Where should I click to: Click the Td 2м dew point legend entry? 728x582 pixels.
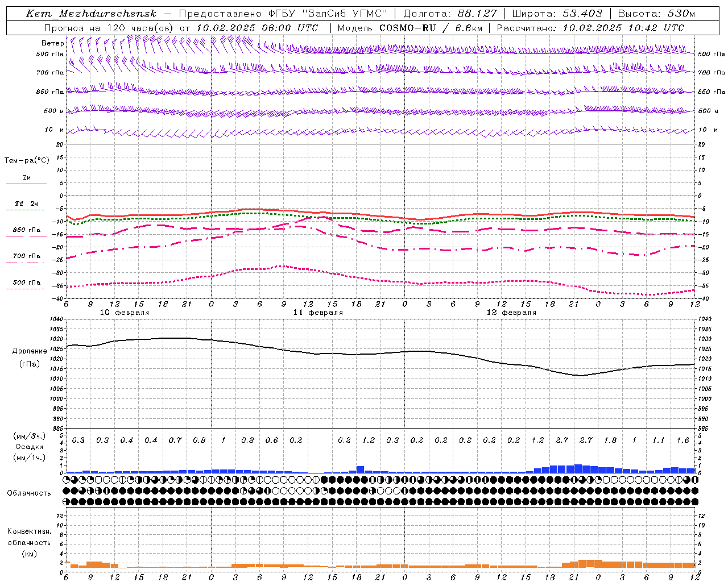[26, 203]
